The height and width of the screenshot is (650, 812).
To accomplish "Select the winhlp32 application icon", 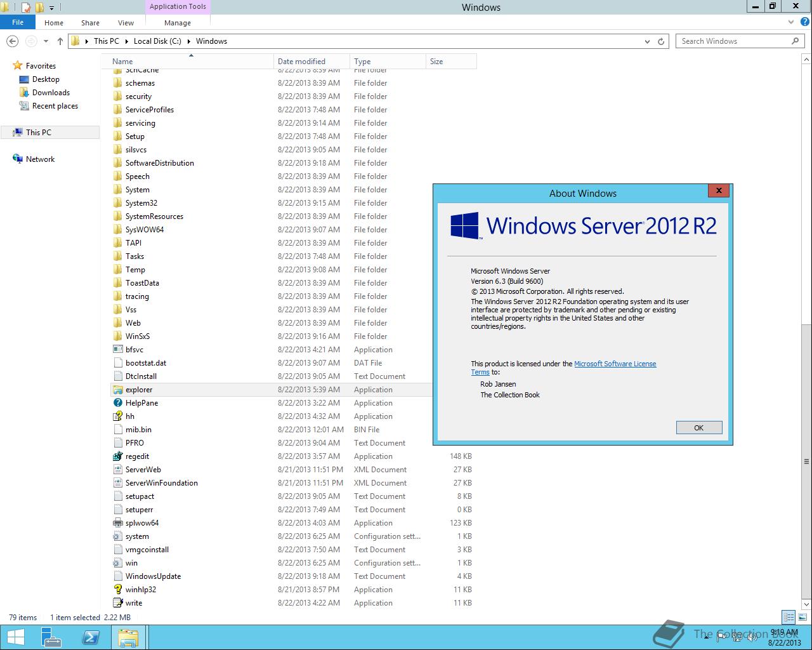I will 117,590.
